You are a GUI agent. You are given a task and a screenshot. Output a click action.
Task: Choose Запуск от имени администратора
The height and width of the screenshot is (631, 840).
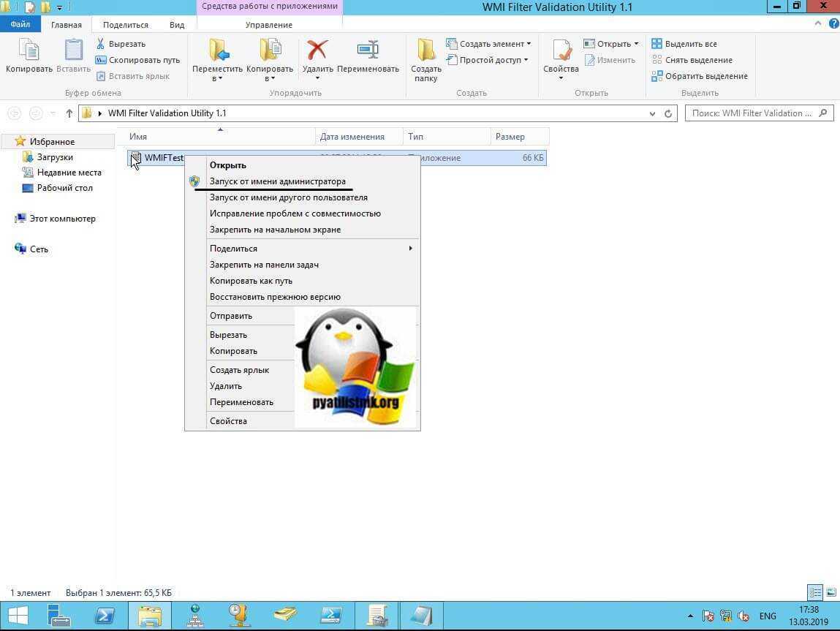coord(277,181)
